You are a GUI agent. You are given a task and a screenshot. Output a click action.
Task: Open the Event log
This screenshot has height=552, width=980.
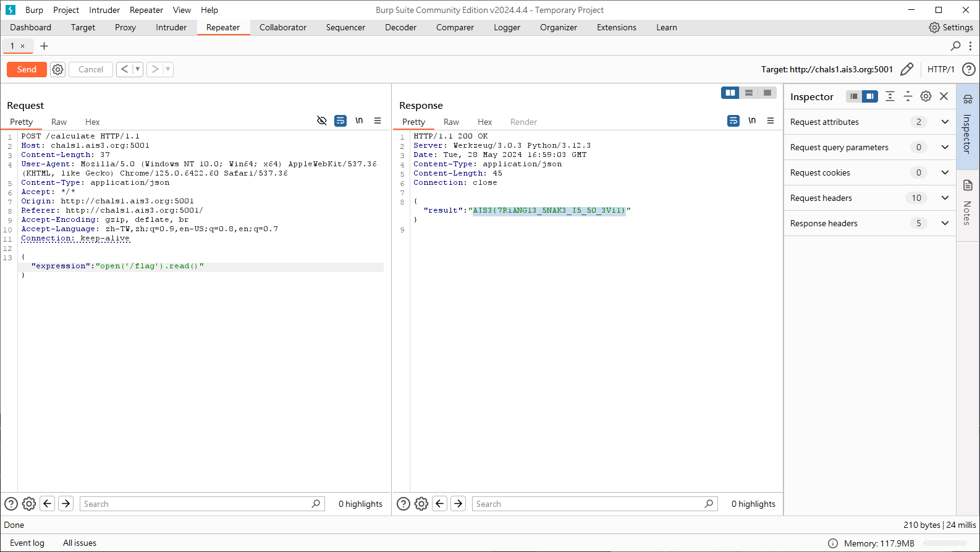click(27, 543)
